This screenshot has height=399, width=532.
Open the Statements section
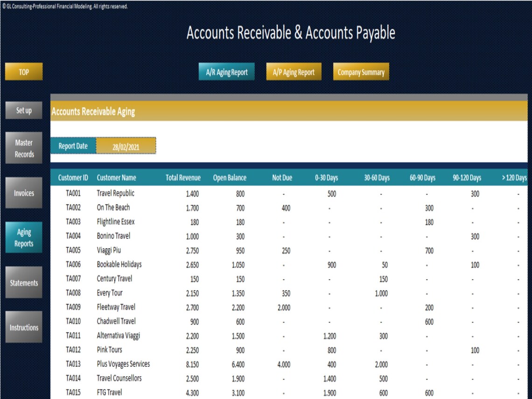coord(23,282)
